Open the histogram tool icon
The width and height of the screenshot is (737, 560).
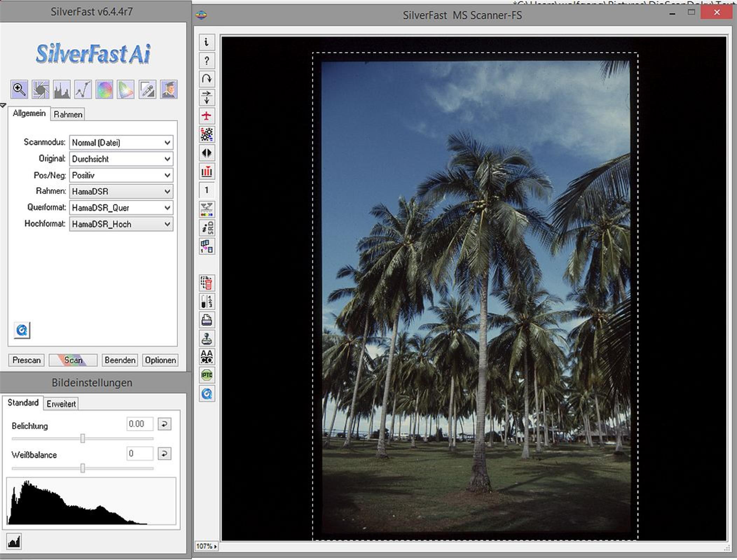click(x=62, y=89)
